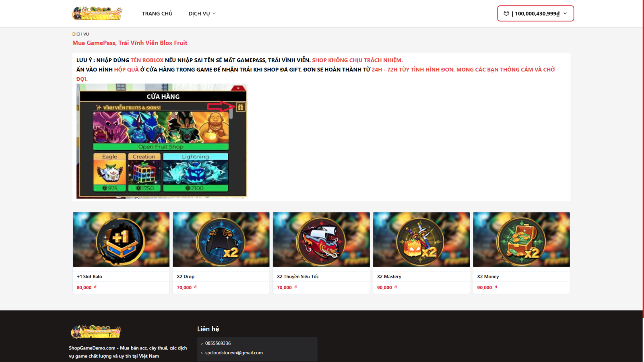Click the 90,000 đ price of X2 Money
The height and width of the screenshot is (362, 644).
point(487,288)
